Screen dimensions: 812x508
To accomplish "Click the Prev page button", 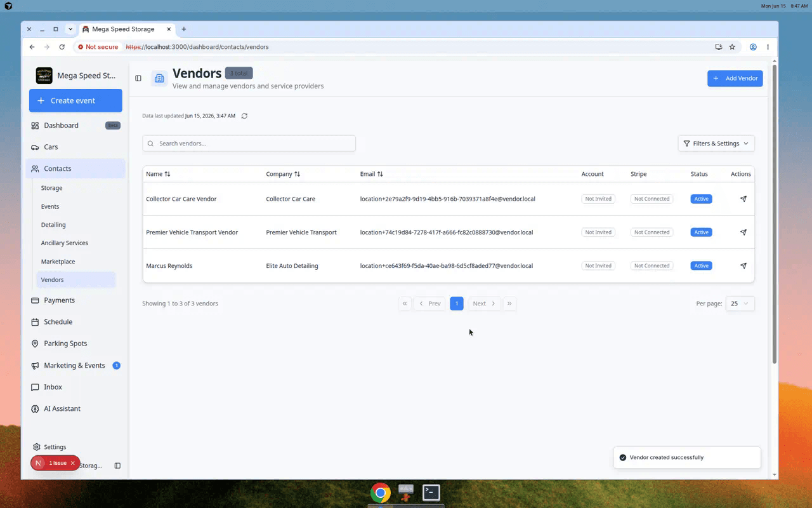I will [429, 304].
